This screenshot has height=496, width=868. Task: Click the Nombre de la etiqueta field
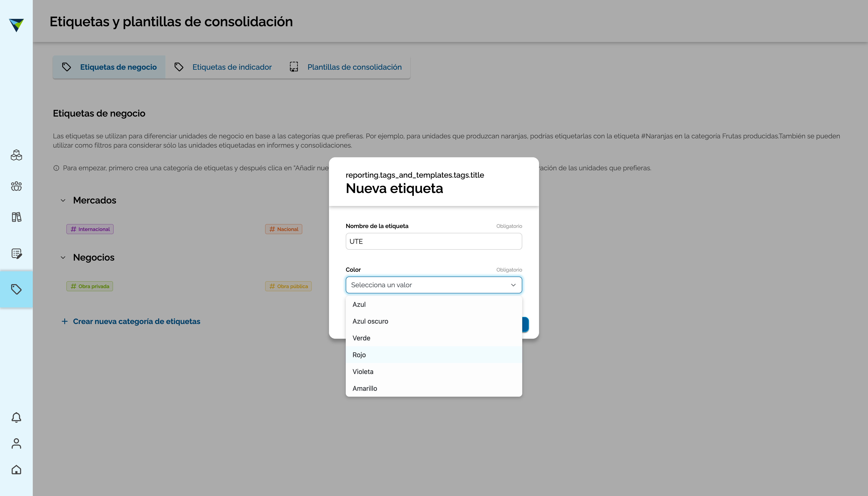pyautogui.click(x=434, y=241)
